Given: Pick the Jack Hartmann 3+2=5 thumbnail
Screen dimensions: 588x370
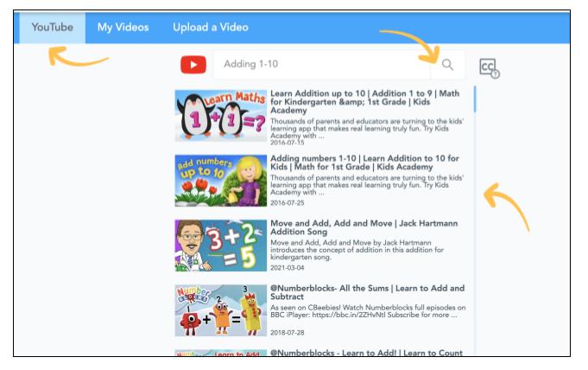Looking at the screenshot, I should [221, 245].
